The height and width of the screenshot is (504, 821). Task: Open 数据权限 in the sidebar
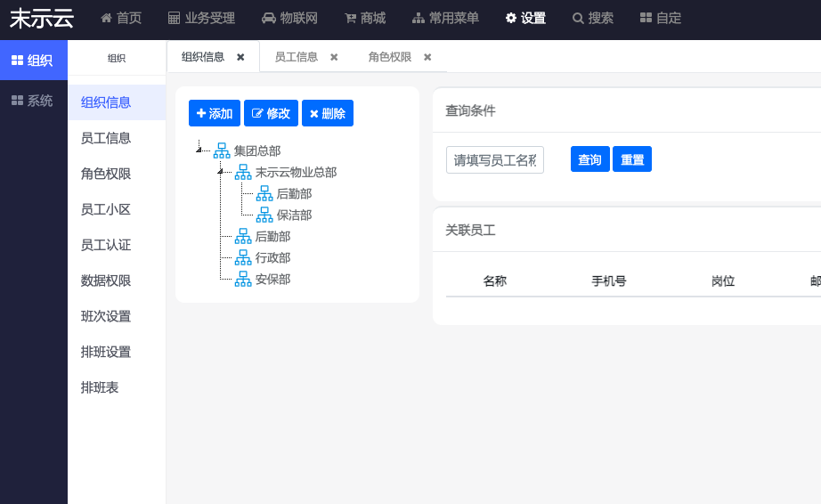point(106,280)
